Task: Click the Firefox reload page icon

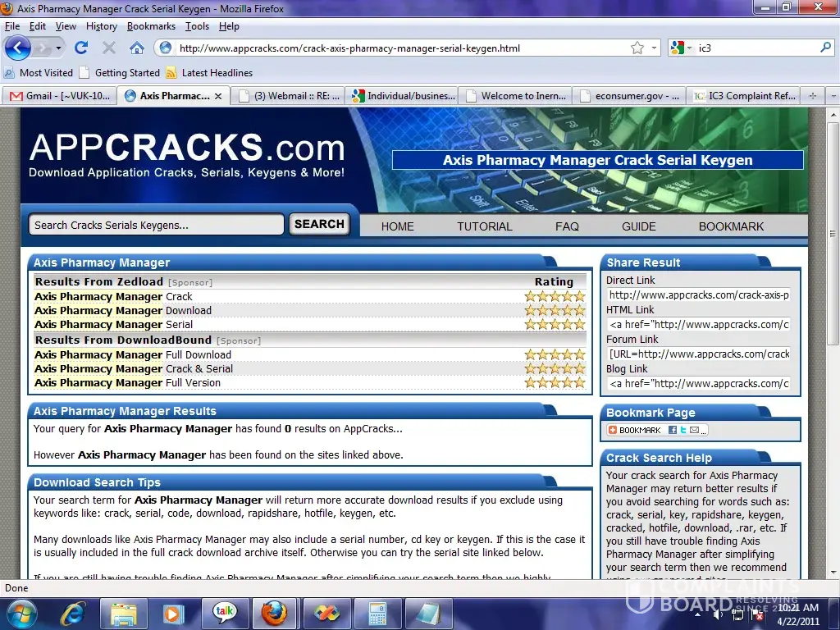Action: pyautogui.click(x=80, y=48)
